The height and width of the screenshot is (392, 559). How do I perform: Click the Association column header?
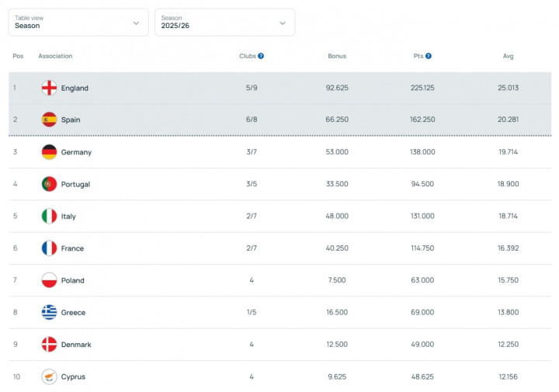(x=55, y=56)
